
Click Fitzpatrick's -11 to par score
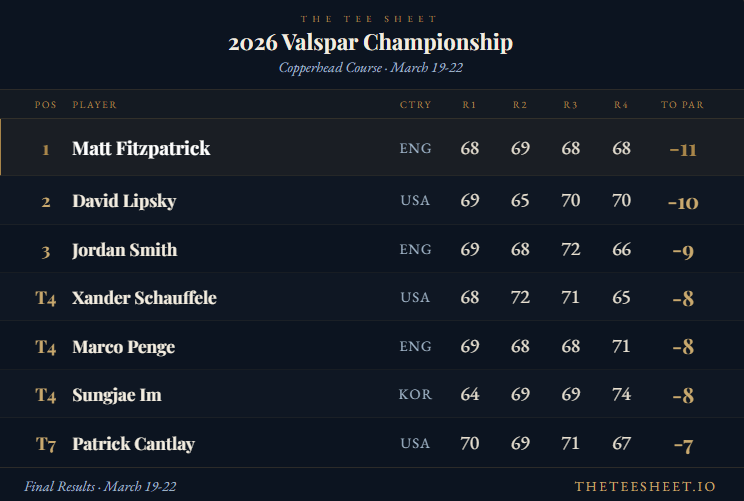pyautogui.click(x=682, y=150)
